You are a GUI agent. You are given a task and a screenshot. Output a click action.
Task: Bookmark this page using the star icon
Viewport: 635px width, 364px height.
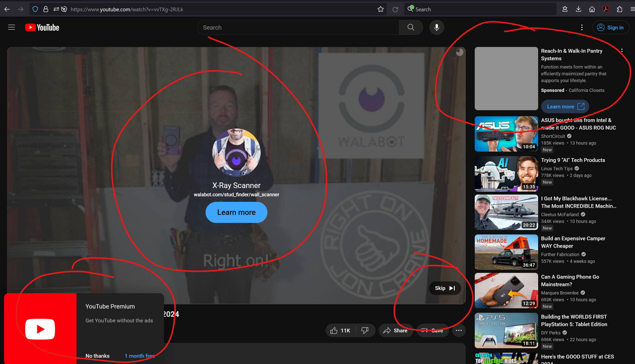[380, 9]
